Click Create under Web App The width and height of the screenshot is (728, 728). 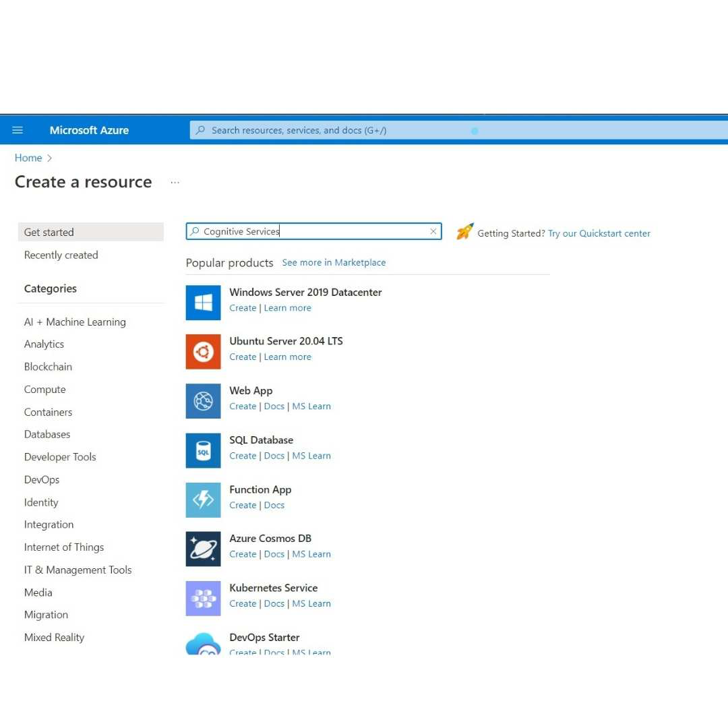[x=243, y=406]
